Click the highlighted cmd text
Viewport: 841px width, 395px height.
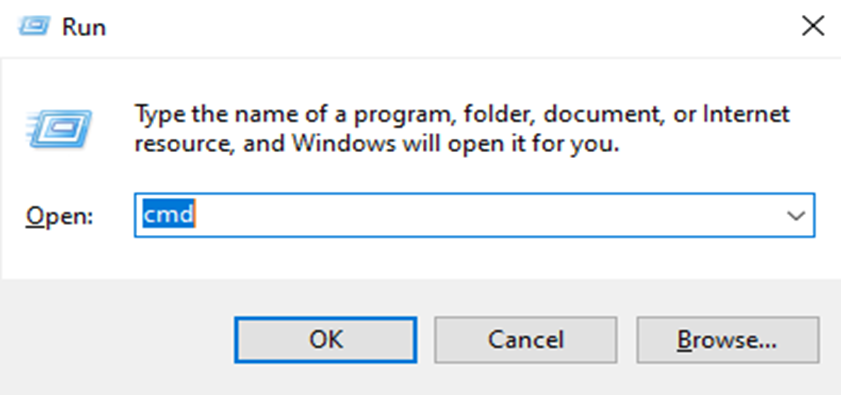click(168, 215)
